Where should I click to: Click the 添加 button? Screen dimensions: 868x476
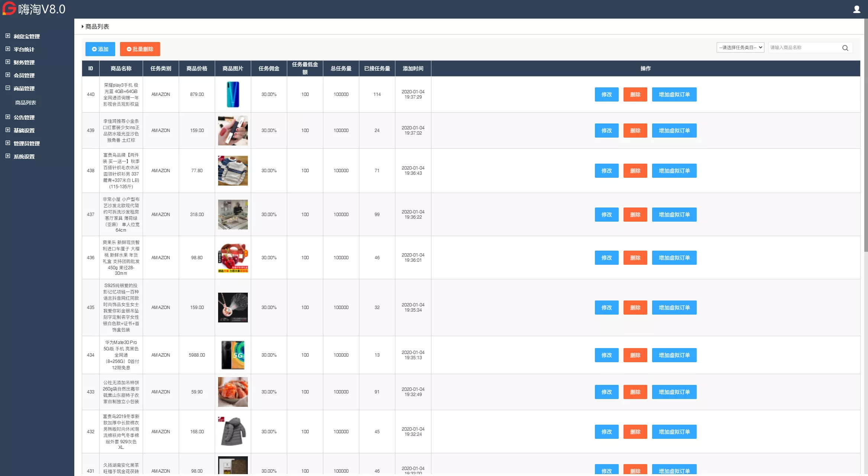(100, 49)
